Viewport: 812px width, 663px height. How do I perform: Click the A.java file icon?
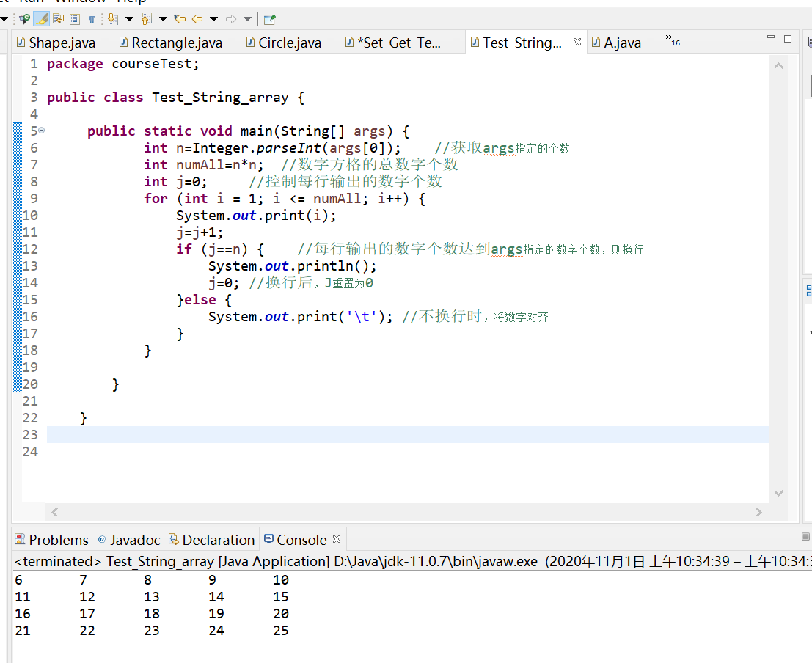point(596,42)
